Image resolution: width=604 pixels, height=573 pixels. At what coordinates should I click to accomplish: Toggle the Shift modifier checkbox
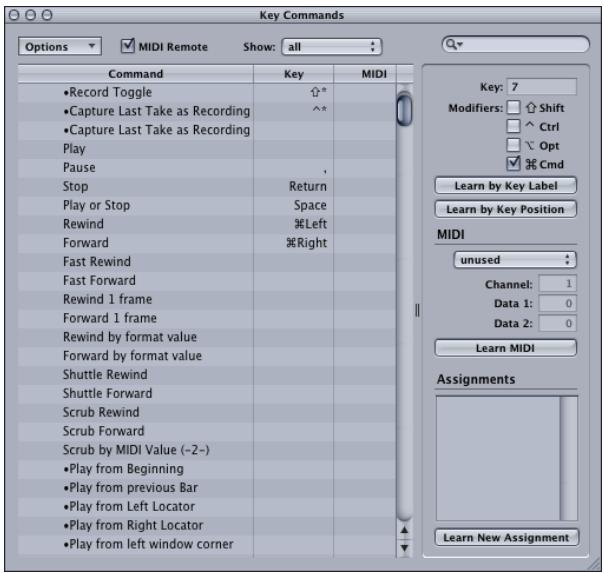513,107
